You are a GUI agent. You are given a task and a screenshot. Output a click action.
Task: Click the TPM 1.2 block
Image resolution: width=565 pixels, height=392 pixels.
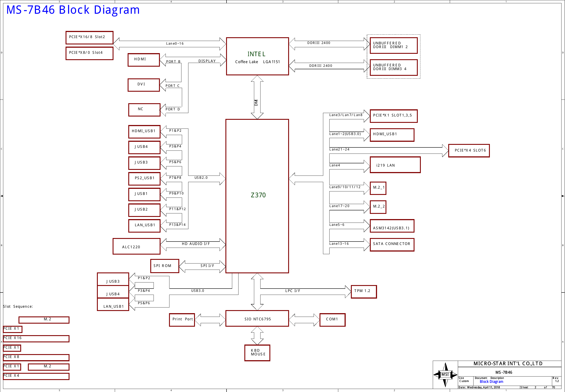pos(364,292)
